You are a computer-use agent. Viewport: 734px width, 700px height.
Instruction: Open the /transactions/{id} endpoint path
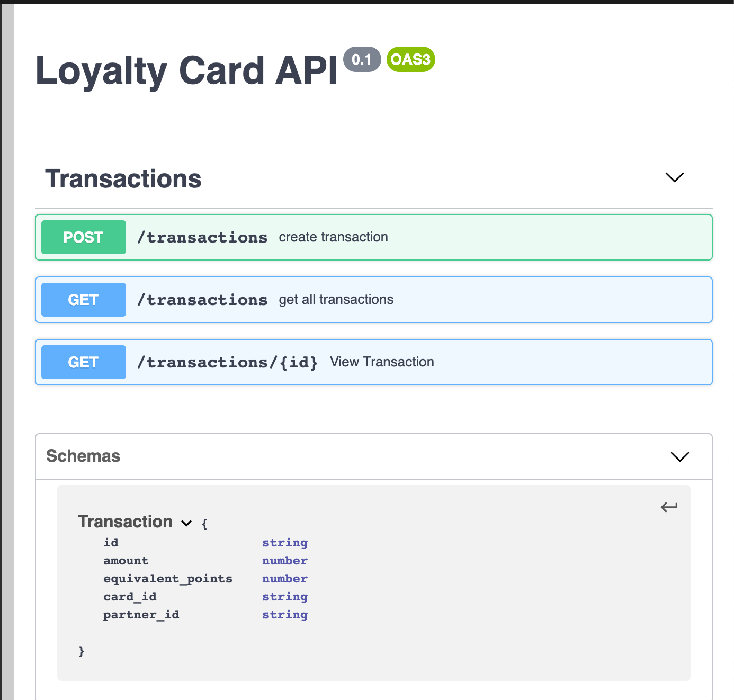pos(227,362)
